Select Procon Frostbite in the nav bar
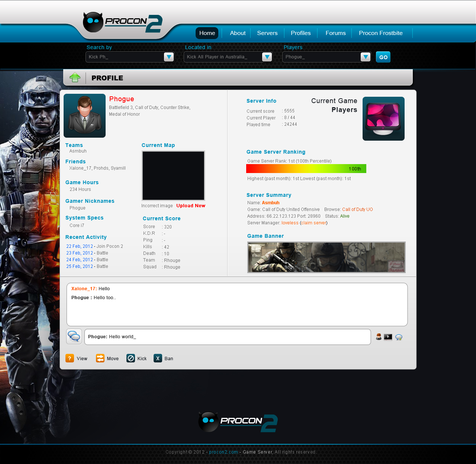The image size is (476, 464). tap(381, 33)
